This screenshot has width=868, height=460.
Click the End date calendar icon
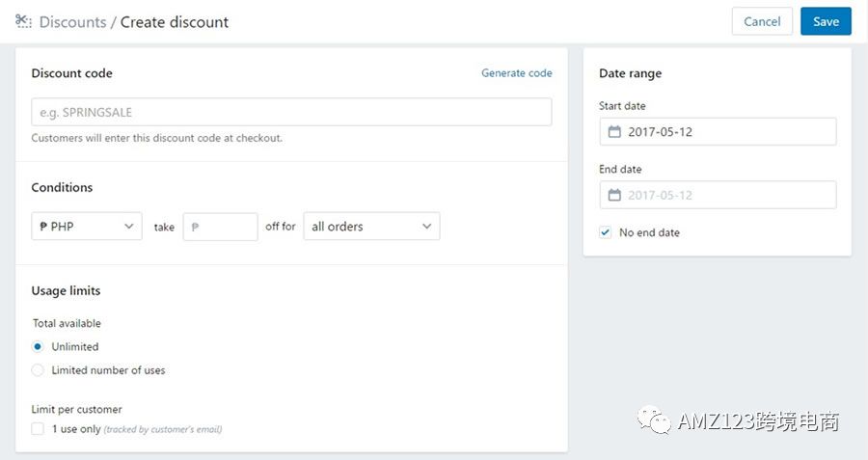coord(614,195)
